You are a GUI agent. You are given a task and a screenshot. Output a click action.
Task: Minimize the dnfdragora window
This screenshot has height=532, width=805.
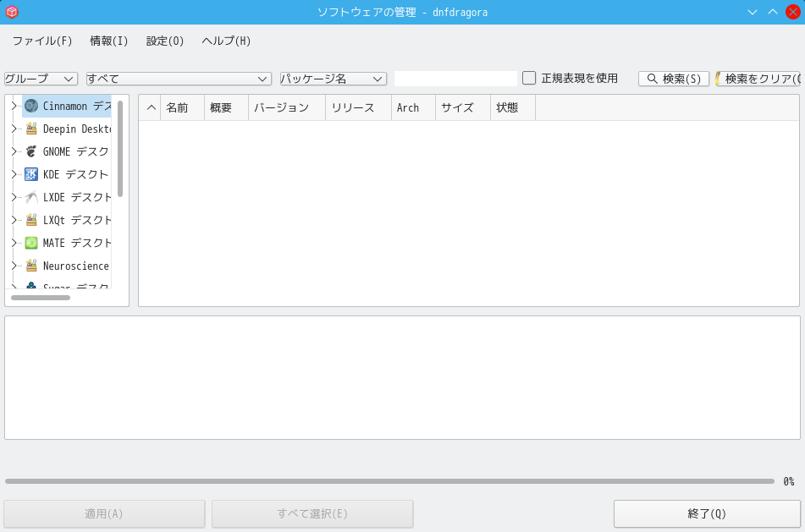753,12
